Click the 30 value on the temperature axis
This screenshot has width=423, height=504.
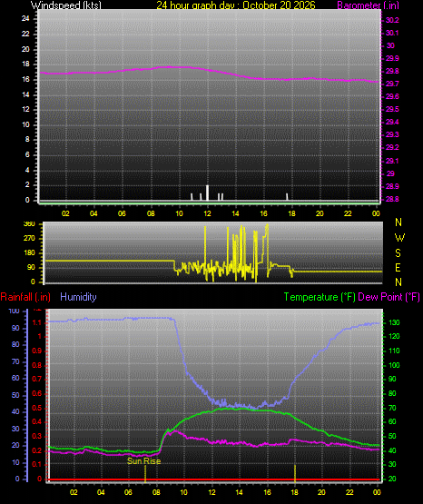392,465
